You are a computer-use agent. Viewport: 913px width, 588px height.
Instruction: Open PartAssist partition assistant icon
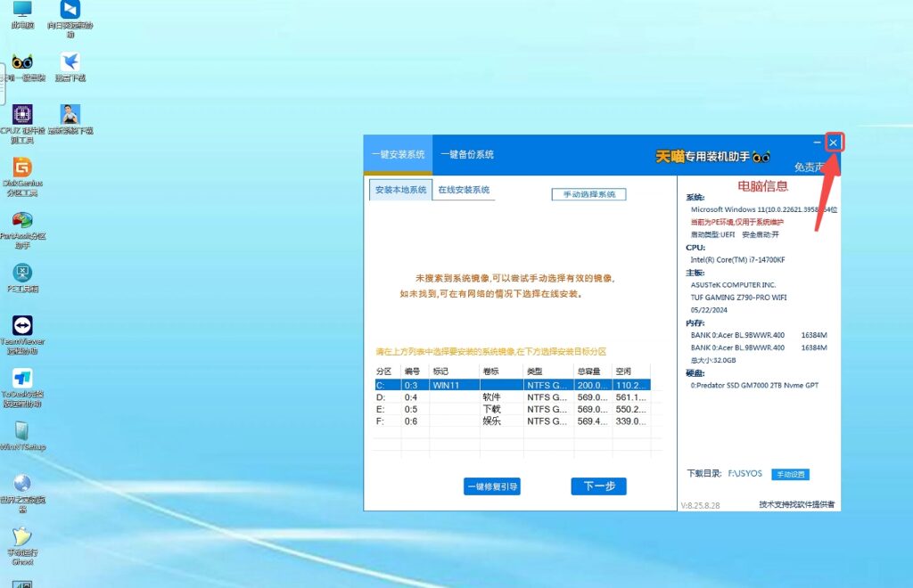[x=22, y=221]
